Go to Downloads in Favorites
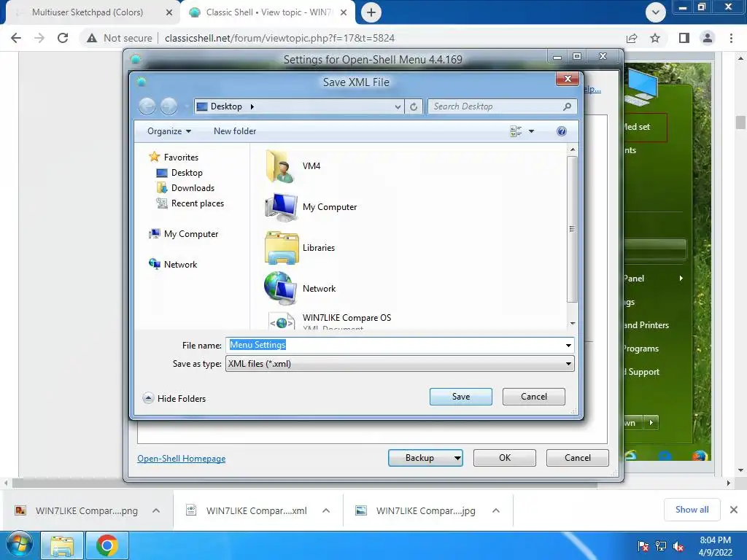 tap(185, 187)
